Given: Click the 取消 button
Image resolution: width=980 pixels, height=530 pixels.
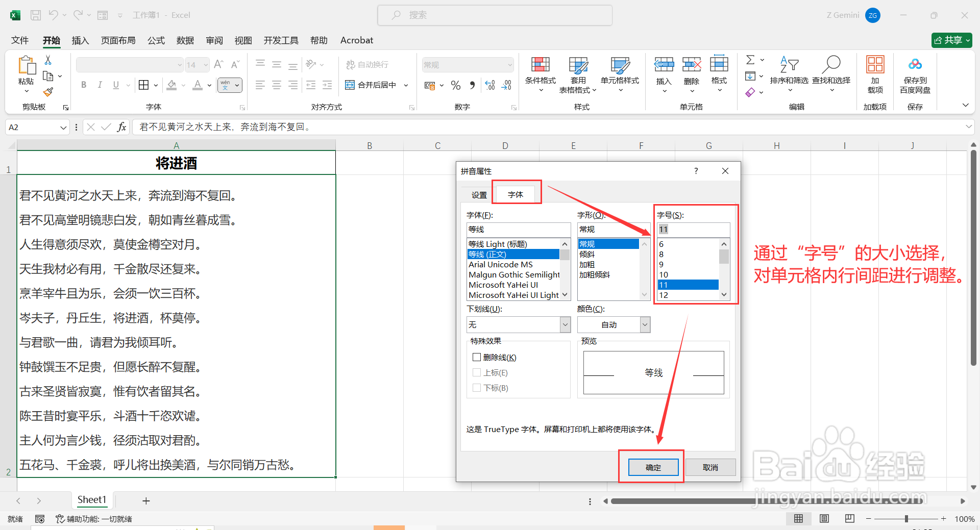Looking at the screenshot, I should tap(710, 467).
